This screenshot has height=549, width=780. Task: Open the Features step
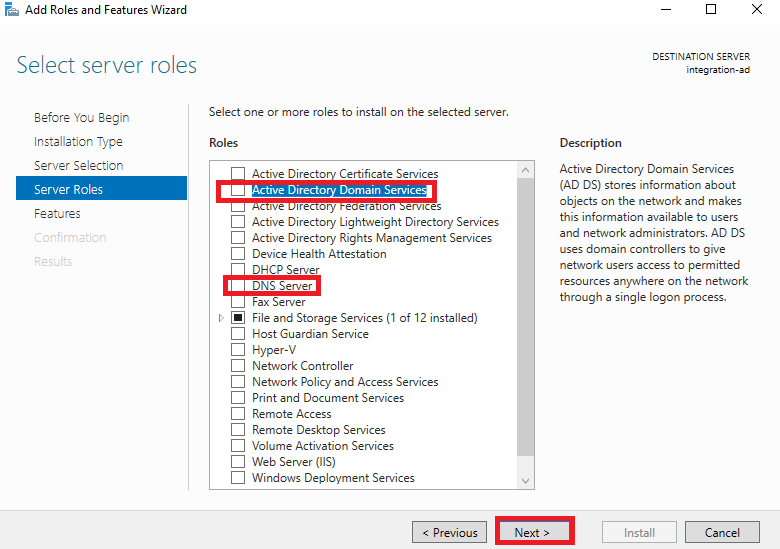(x=57, y=213)
